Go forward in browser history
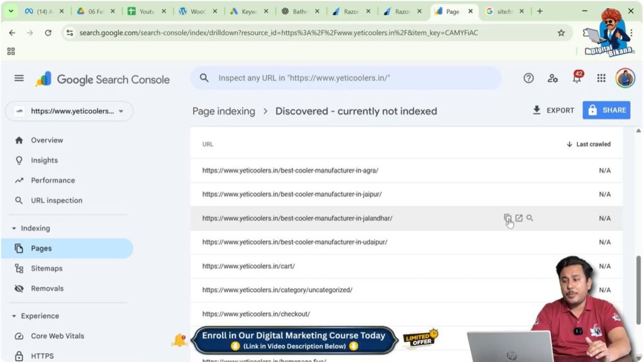 (x=30, y=33)
